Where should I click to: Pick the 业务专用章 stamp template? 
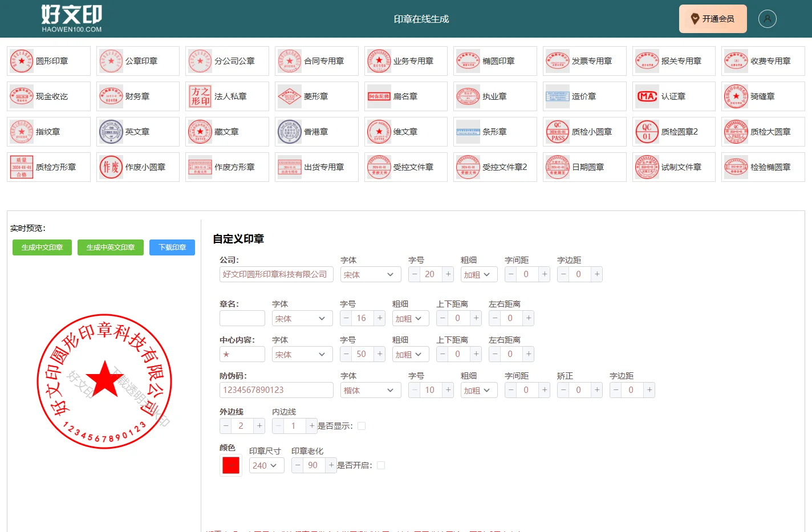(406, 61)
